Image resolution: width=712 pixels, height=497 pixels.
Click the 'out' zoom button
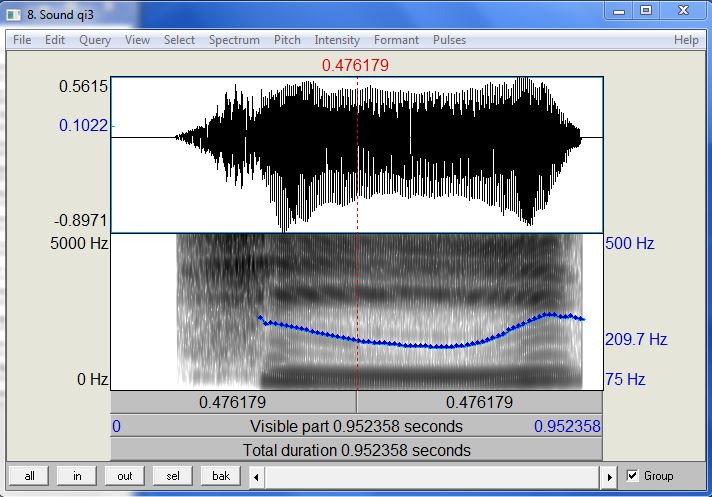(125, 476)
